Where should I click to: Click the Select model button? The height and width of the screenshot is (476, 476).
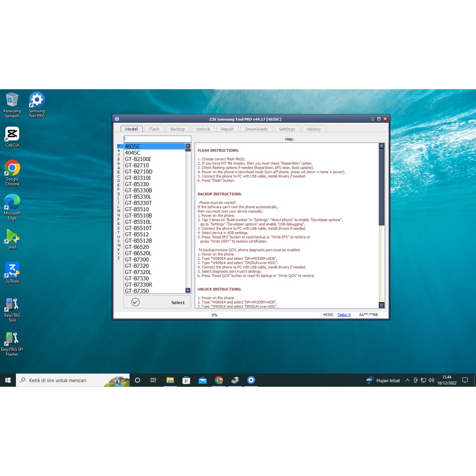pyautogui.click(x=157, y=302)
